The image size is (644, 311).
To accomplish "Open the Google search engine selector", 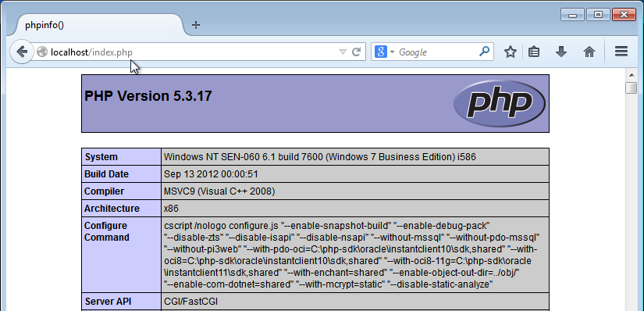I will (384, 52).
